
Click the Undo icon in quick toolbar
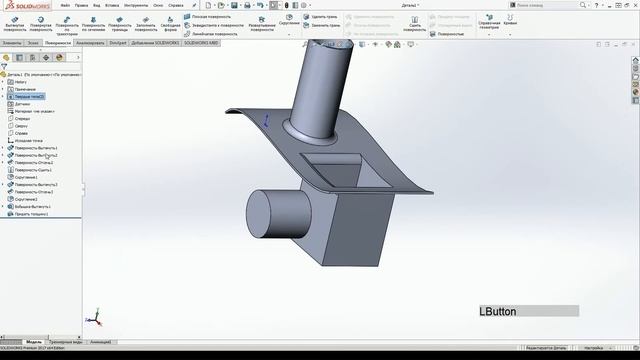coord(260,5)
